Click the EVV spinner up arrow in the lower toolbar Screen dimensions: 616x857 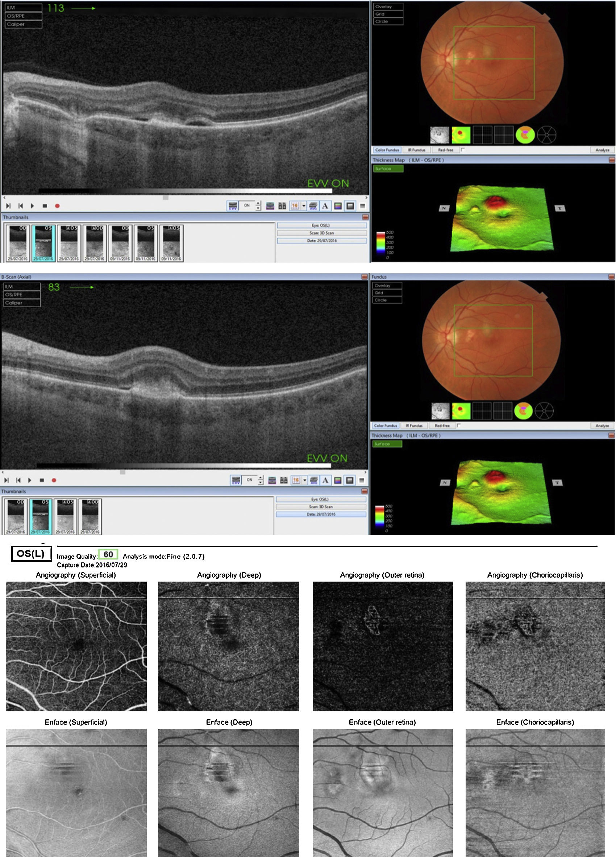261,478
